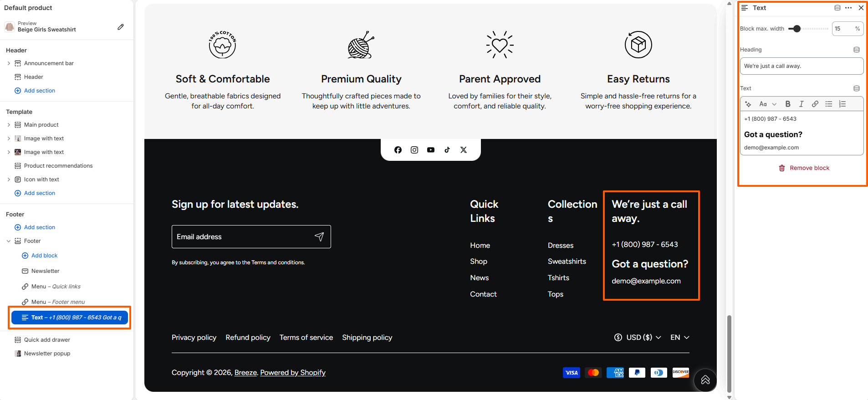Image resolution: width=868 pixels, height=400 pixels.
Task: Click the Remove block button
Action: coord(804,168)
